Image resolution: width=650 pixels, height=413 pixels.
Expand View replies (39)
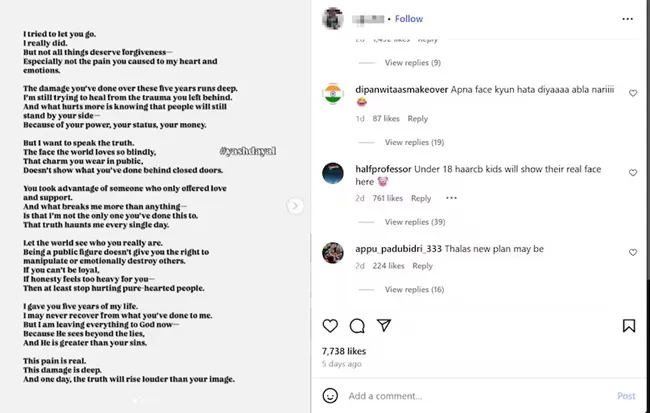point(415,222)
